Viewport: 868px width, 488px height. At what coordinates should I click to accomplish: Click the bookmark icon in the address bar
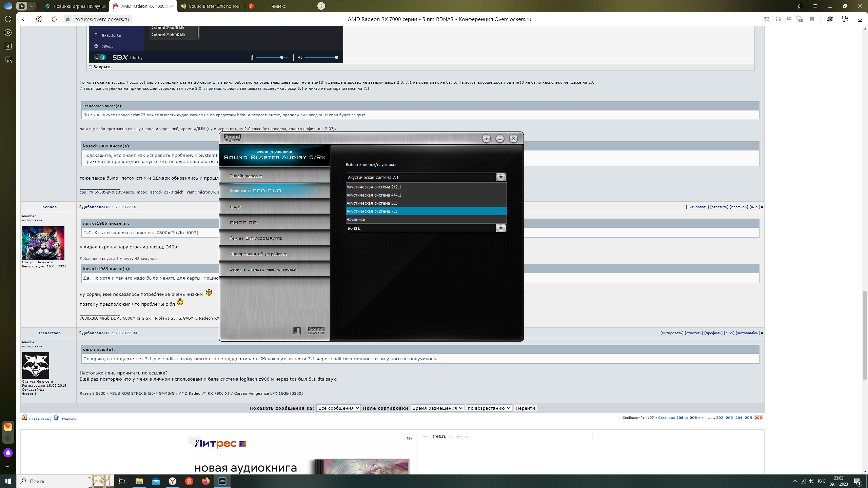(x=812, y=19)
